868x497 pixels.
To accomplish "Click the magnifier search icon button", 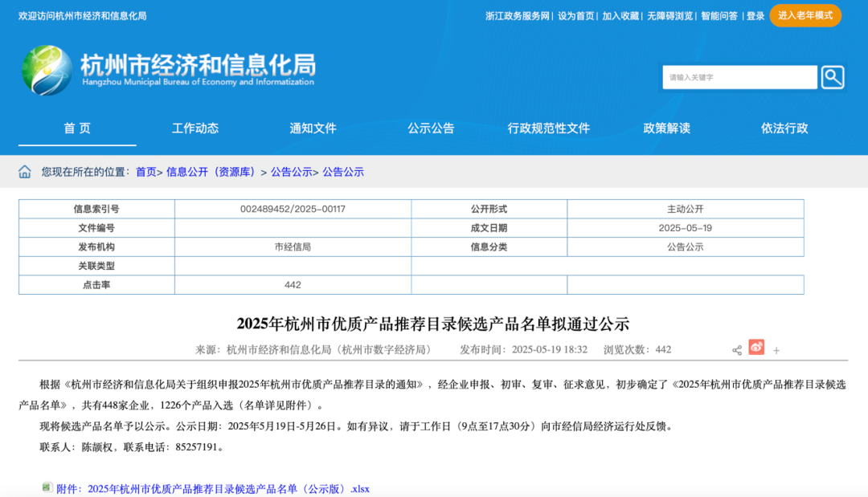I will tap(833, 77).
